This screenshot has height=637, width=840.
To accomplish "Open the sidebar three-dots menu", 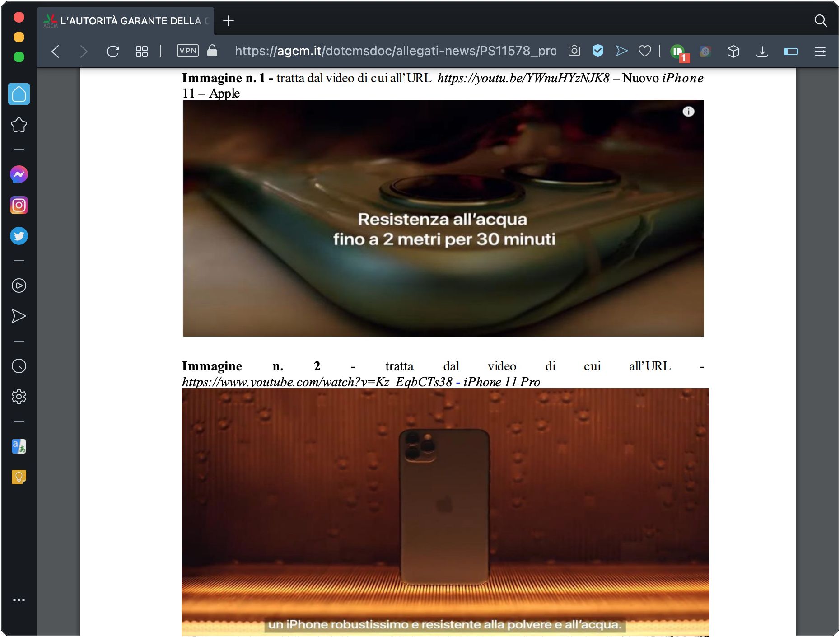I will (19, 600).
